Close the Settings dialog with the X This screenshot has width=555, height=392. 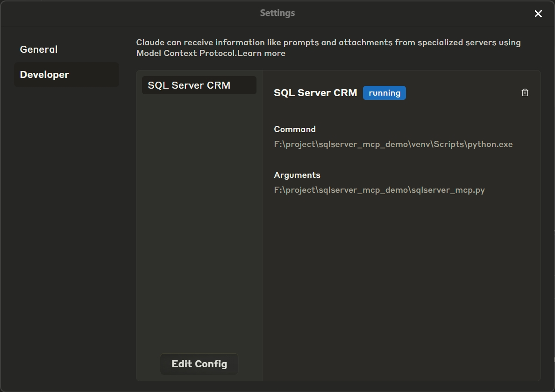click(538, 14)
